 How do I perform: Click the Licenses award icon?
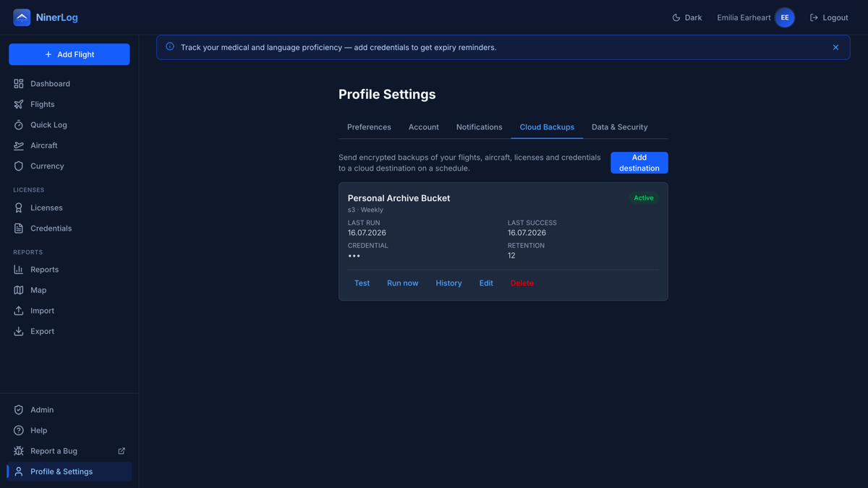(x=19, y=207)
